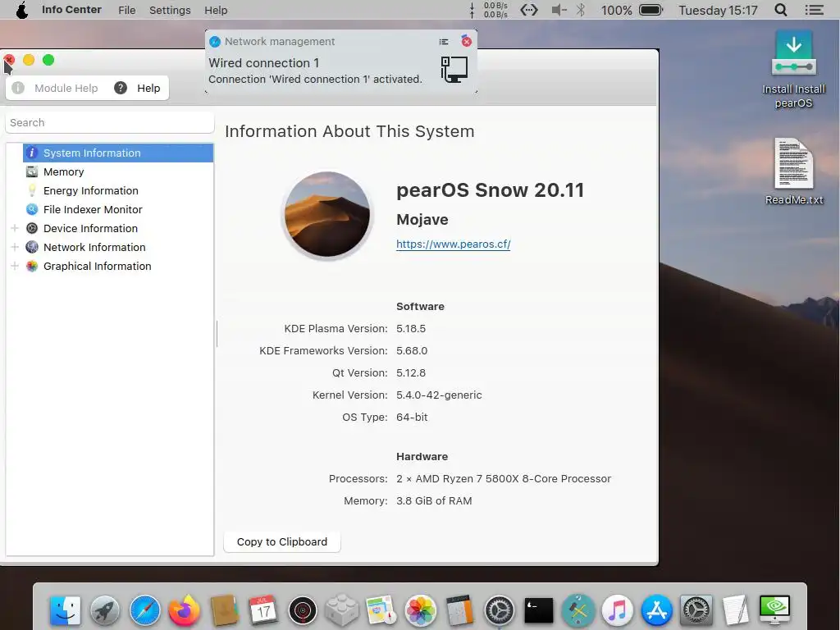Click the KDE Plasma version value 5.18.5
The image size is (840, 630).
tap(411, 328)
